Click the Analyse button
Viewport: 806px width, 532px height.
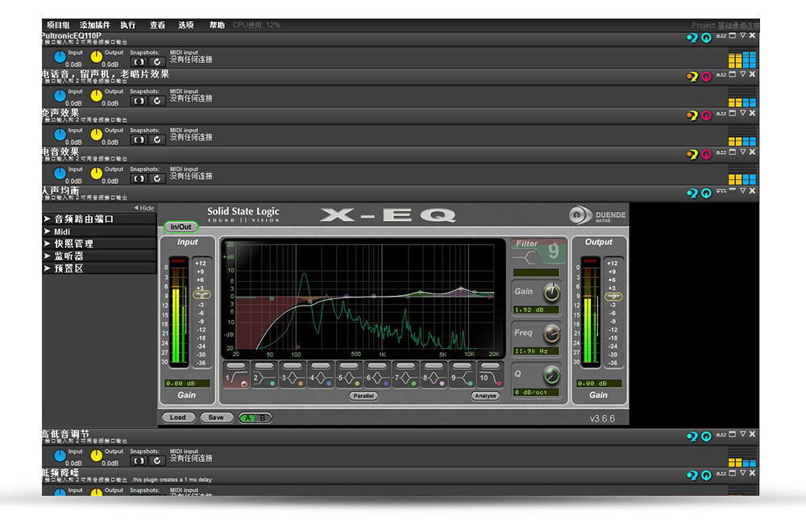[485, 396]
